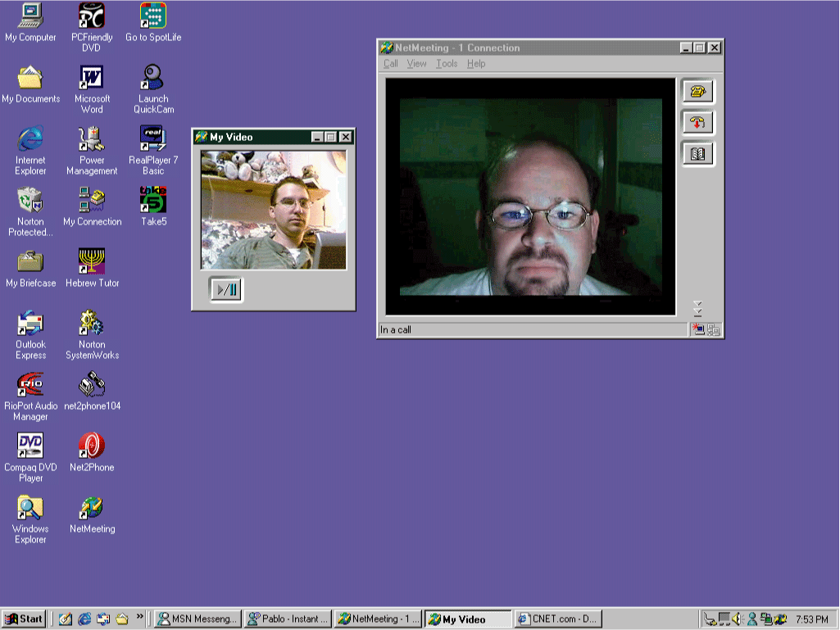This screenshot has width=840, height=630.
Task: Select the Power Management desktop icon
Action: (92, 151)
